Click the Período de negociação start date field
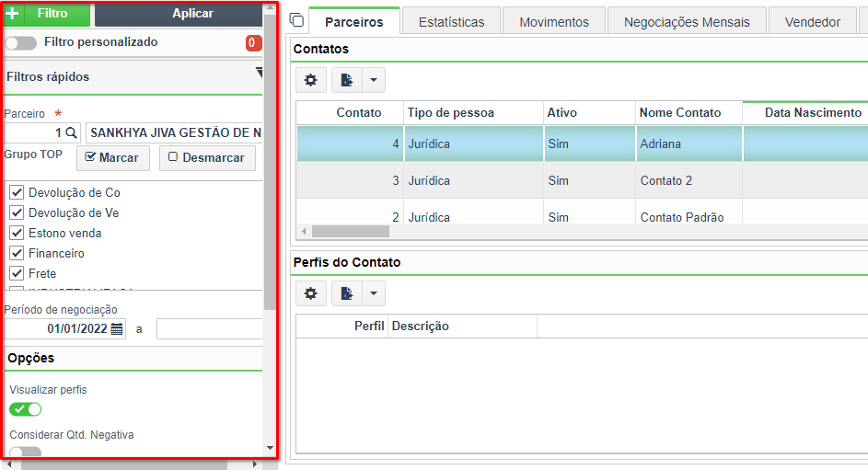The width and height of the screenshot is (868, 470). 58,329
